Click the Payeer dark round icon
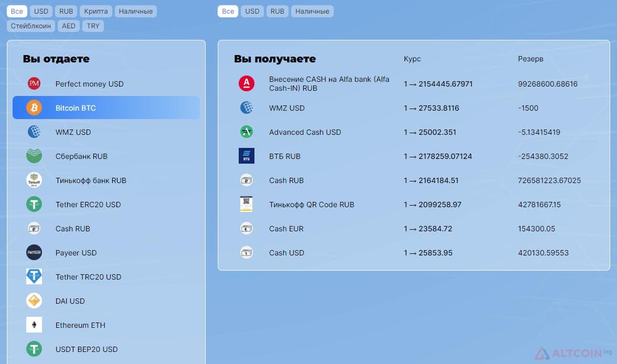Viewport: 617px width, 364px height. (34, 252)
